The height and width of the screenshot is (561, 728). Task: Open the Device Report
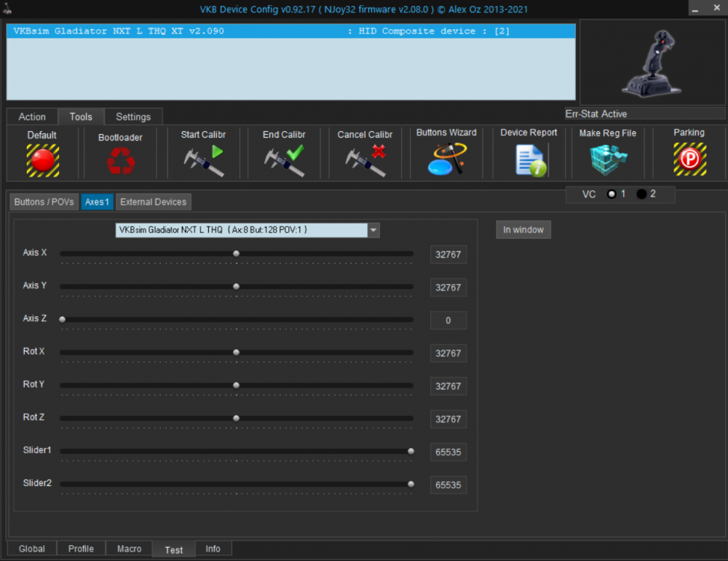tap(529, 160)
